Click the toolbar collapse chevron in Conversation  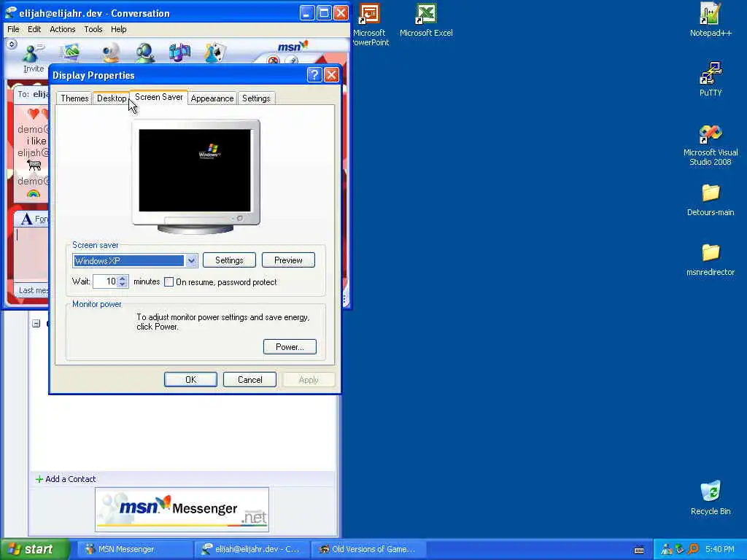coord(12,44)
